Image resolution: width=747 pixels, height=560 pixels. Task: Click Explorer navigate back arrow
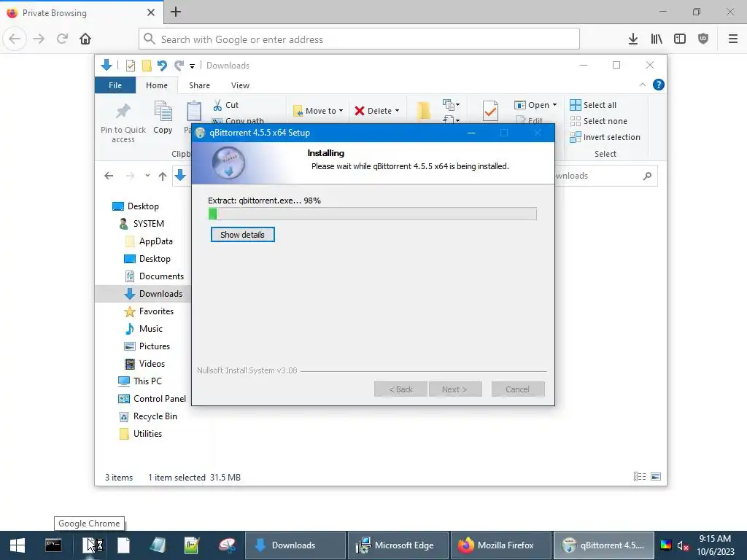pyautogui.click(x=109, y=176)
